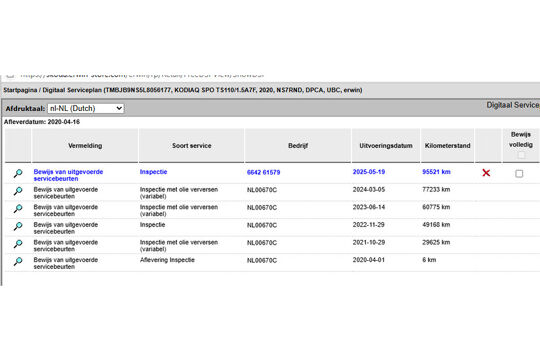
Task: Toggle the Bewijs volledig header checkbox
Action: 521,155
